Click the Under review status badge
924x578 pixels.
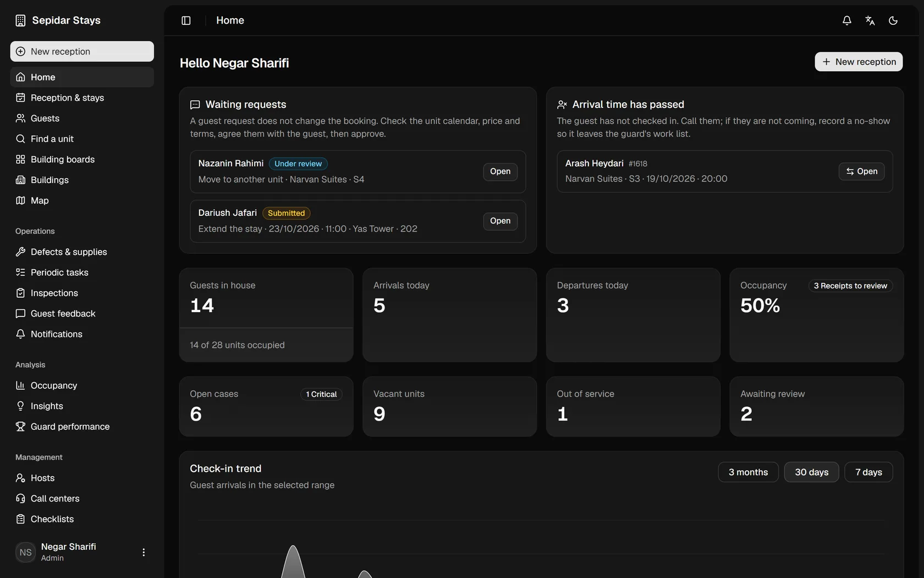click(298, 163)
